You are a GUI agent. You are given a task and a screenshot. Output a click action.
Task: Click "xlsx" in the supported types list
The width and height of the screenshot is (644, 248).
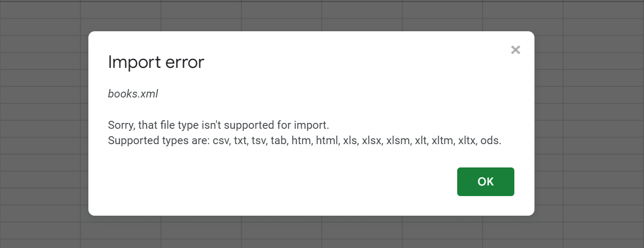(371, 141)
